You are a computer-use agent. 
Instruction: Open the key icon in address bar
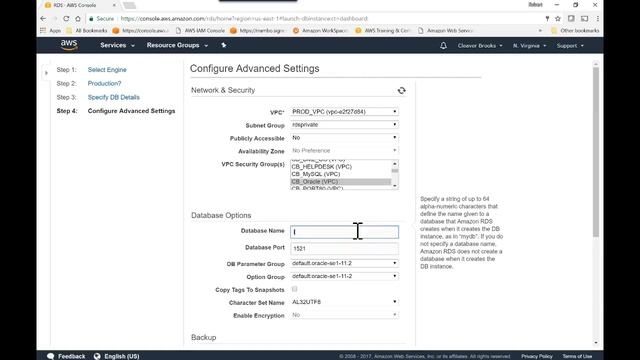pyautogui.click(x=547, y=19)
